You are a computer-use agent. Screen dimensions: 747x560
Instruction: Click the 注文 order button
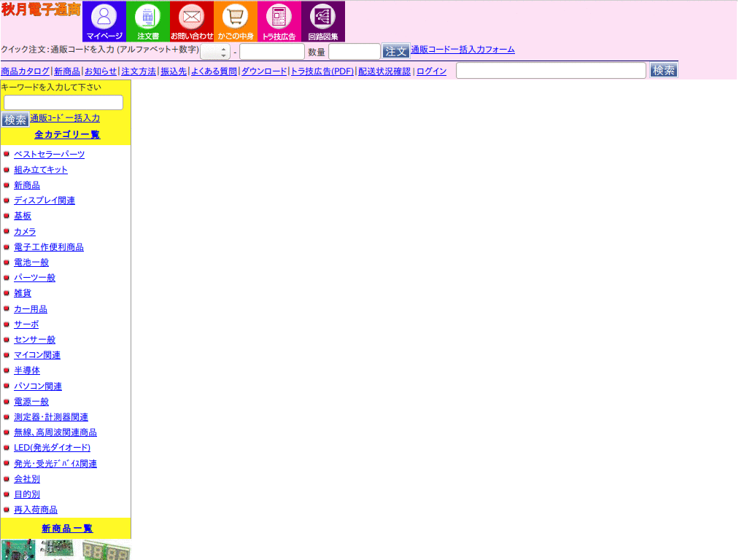pyautogui.click(x=395, y=52)
